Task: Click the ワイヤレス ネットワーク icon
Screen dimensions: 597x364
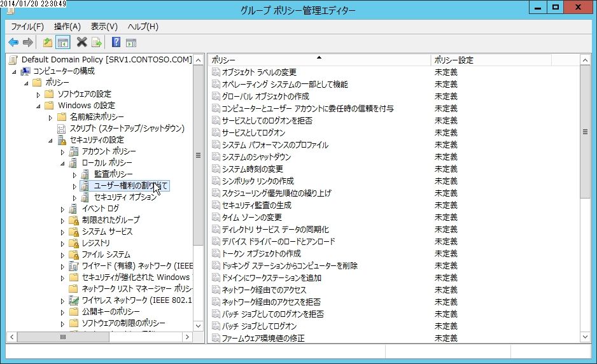Action: point(74,300)
